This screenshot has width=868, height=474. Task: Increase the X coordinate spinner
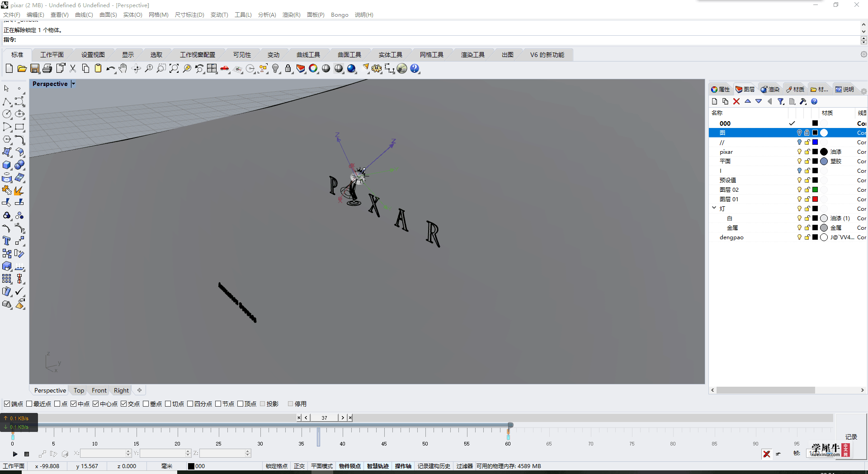pos(128,451)
